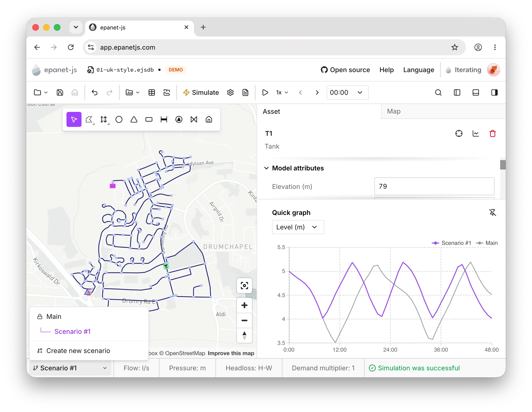Open the Level (m) quick graph dropdown
Viewport: 532px width, 412px height.
point(298,227)
